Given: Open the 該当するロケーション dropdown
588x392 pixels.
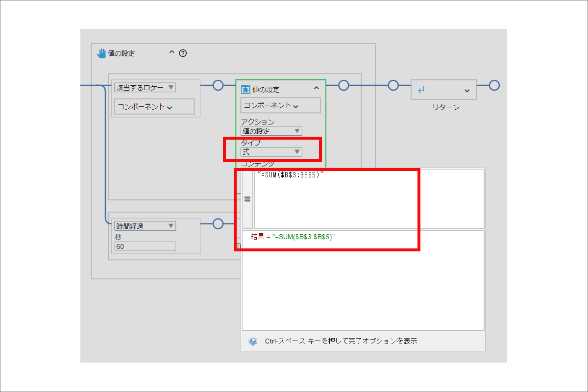Looking at the screenshot, I should (x=145, y=88).
